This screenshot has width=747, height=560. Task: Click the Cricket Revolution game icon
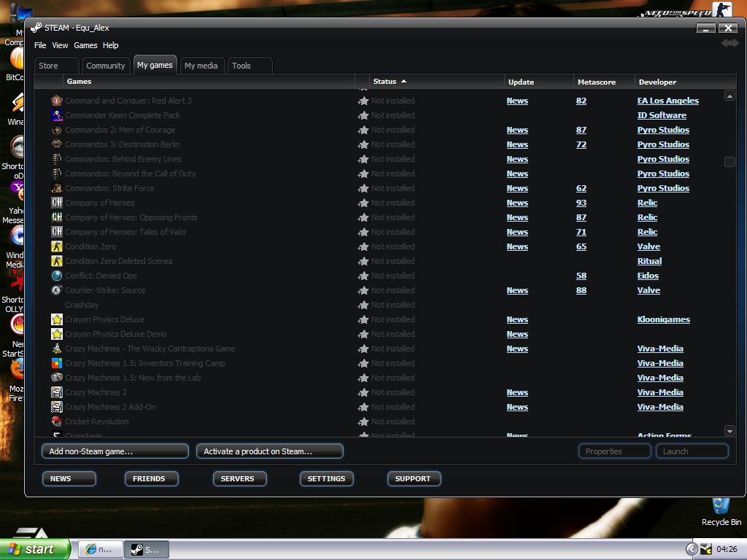coord(57,421)
